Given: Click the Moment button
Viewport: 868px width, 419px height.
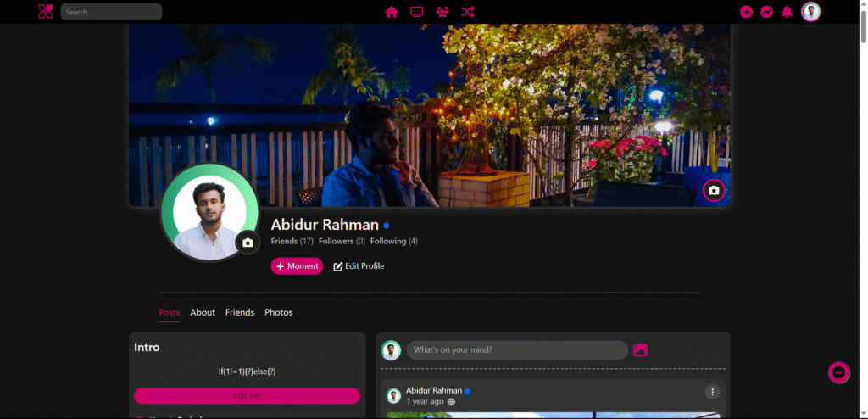Looking at the screenshot, I should [x=297, y=266].
